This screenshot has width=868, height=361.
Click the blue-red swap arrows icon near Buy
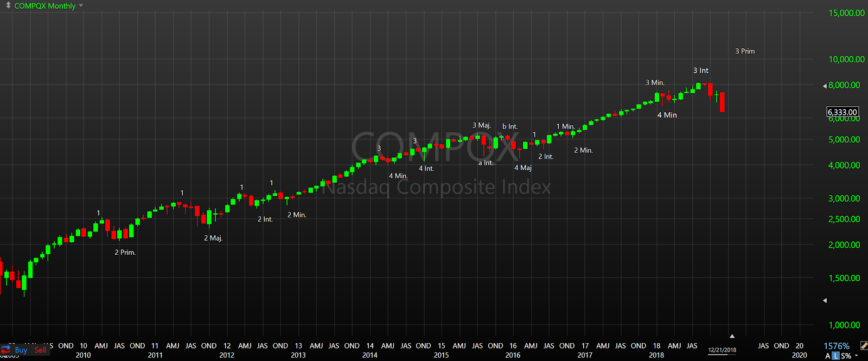tap(6, 350)
